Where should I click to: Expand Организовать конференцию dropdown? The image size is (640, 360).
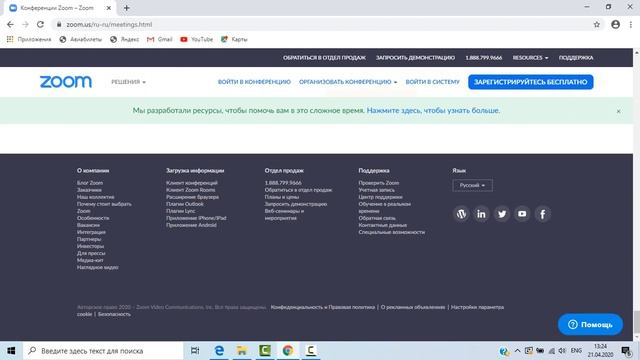click(x=348, y=82)
